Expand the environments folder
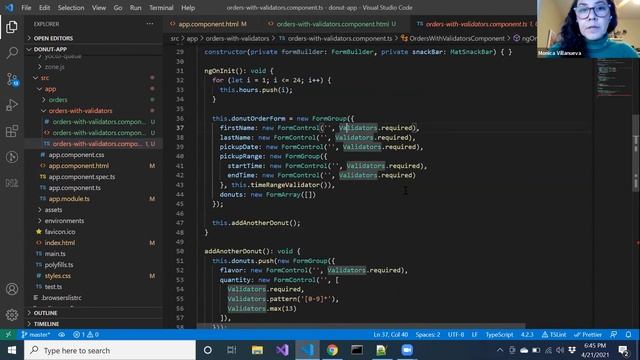Viewport: 640px width, 360px height. [93, 221]
